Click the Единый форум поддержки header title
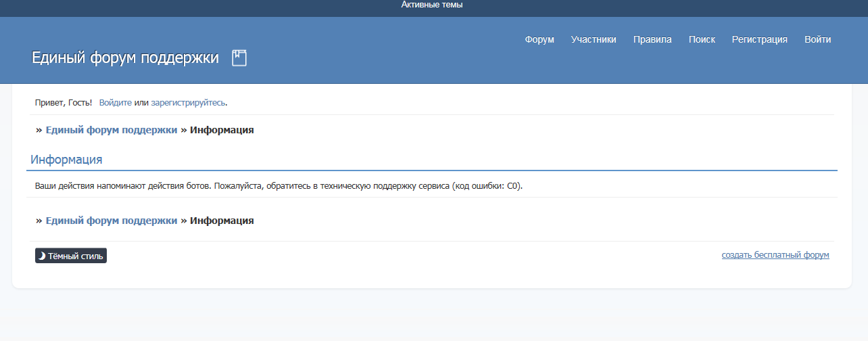This screenshot has width=868, height=341. 125,58
